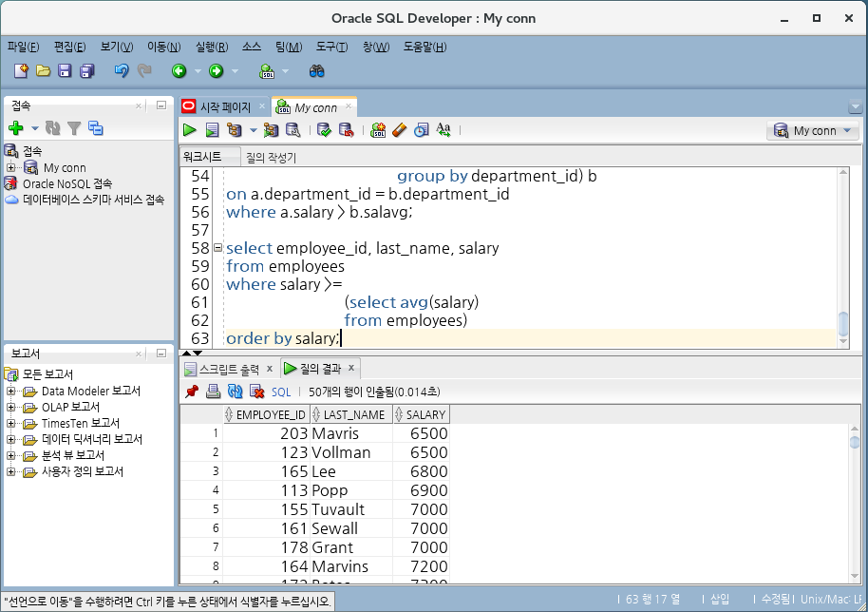Image resolution: width=868 pixels, height=612 pixels.
Task: Apply filter icon in connections panel
Action: click(x=74, y=128)
